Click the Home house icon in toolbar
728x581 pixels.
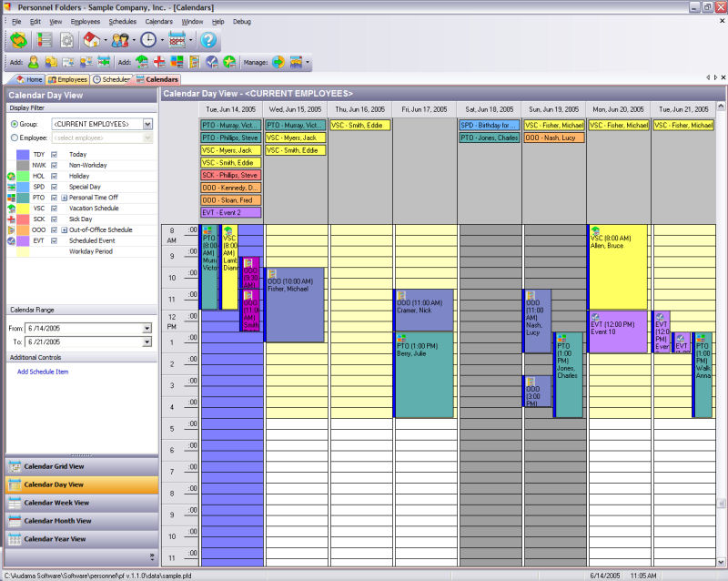click(91, 40)
